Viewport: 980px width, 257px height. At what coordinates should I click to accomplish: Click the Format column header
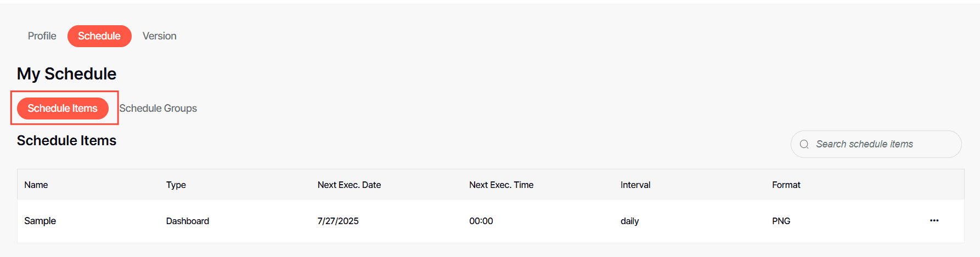tap(786, 185)
